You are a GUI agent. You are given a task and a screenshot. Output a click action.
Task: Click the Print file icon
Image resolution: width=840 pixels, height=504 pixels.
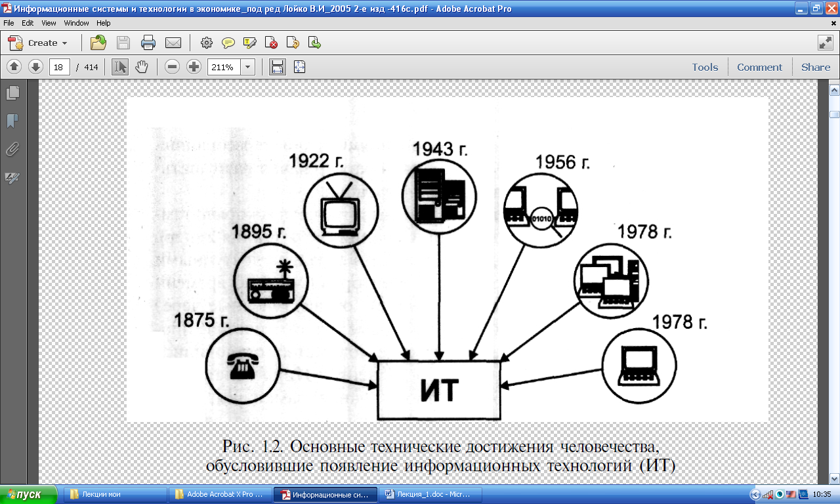[x=148, y=43]
